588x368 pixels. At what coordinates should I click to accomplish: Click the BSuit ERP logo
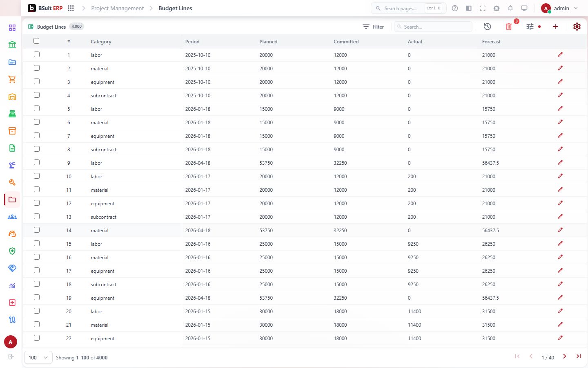pyautogui.click(x=45, y=8)
